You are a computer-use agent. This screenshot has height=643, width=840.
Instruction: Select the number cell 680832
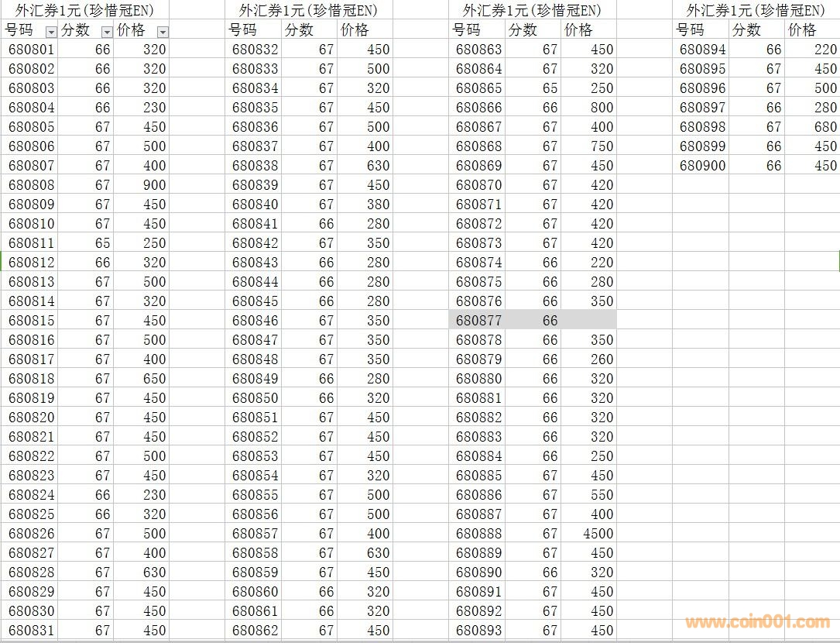(x=255, y=49)
